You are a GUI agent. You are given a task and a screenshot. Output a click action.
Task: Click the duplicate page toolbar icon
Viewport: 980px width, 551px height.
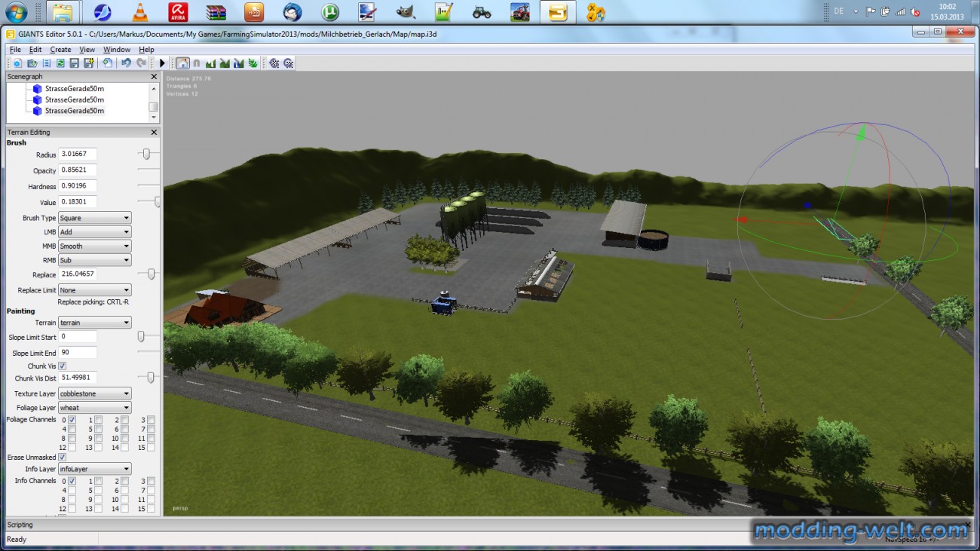click(x=107, y=63)
